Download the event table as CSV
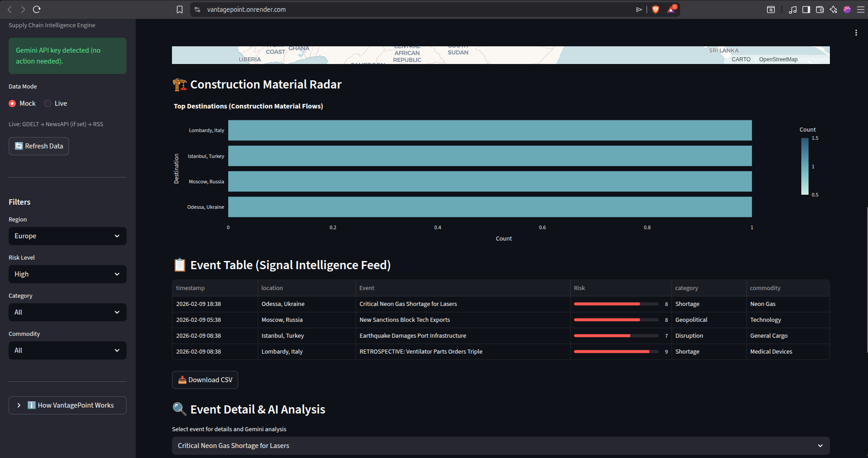The image size is (868, 458). pyautogui.click(x=205, y=380)
